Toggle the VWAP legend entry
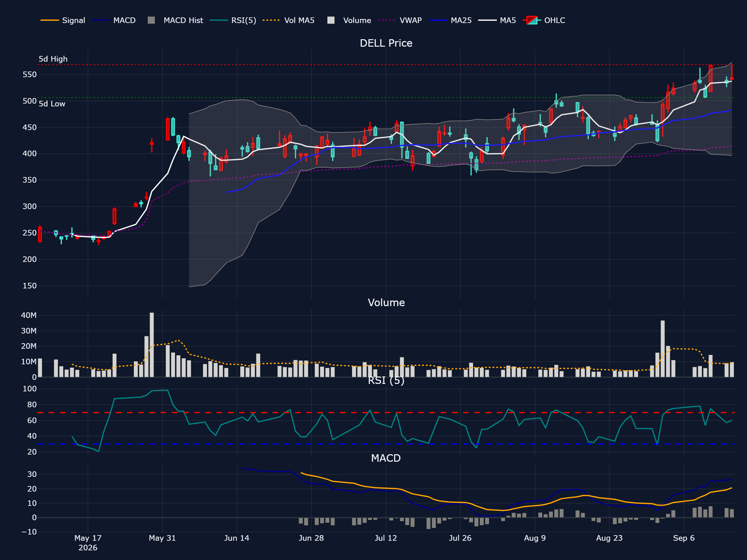The width and height of the screenshot is (747, 560). 400,20
